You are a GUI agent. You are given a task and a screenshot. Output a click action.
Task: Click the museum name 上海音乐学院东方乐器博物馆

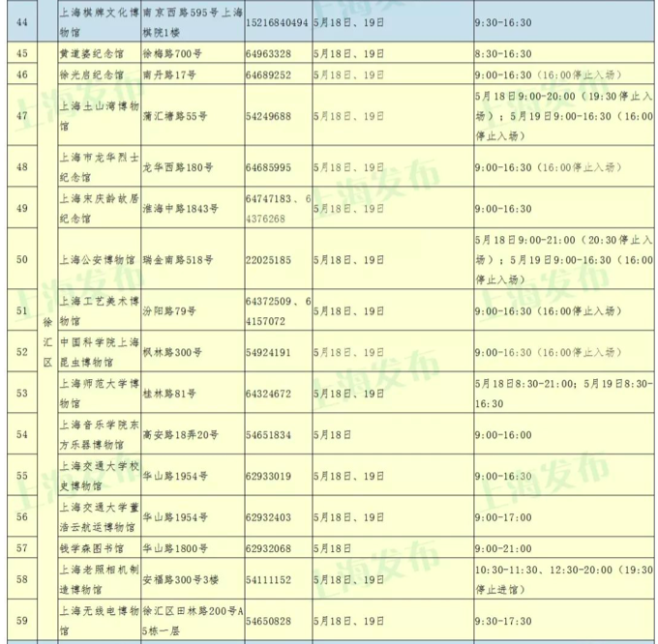click(x=99, y=434)
